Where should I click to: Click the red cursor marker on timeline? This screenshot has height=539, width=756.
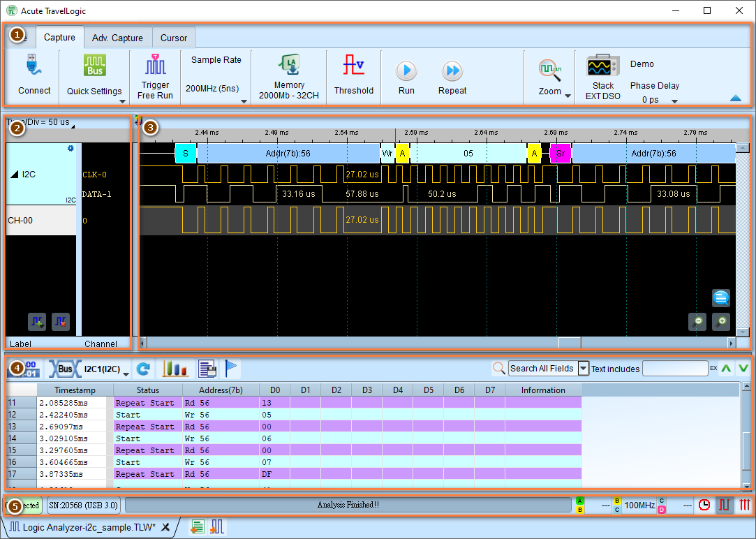[395, 135]
